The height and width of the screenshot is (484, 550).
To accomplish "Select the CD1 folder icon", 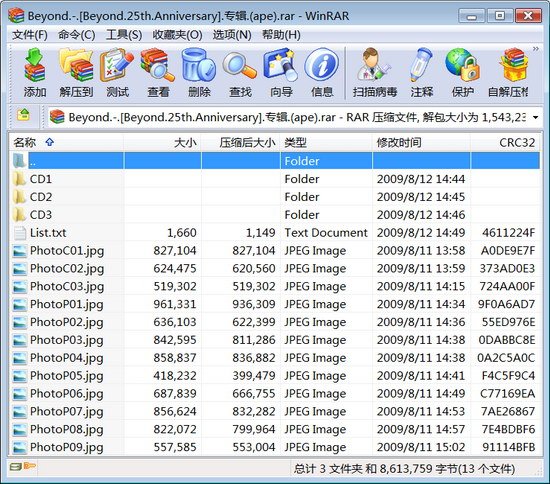I will (19, 179).
